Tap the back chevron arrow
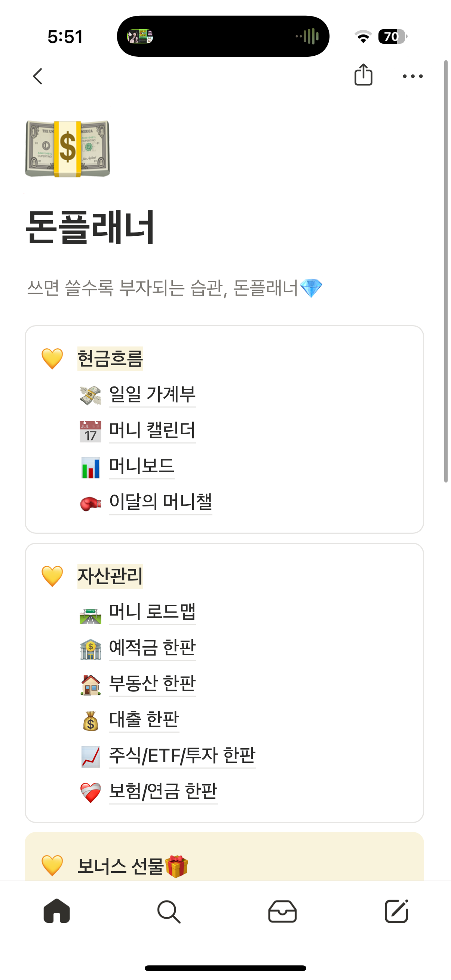The width and height of the screenshot is (451, 980). click(38, 76)
